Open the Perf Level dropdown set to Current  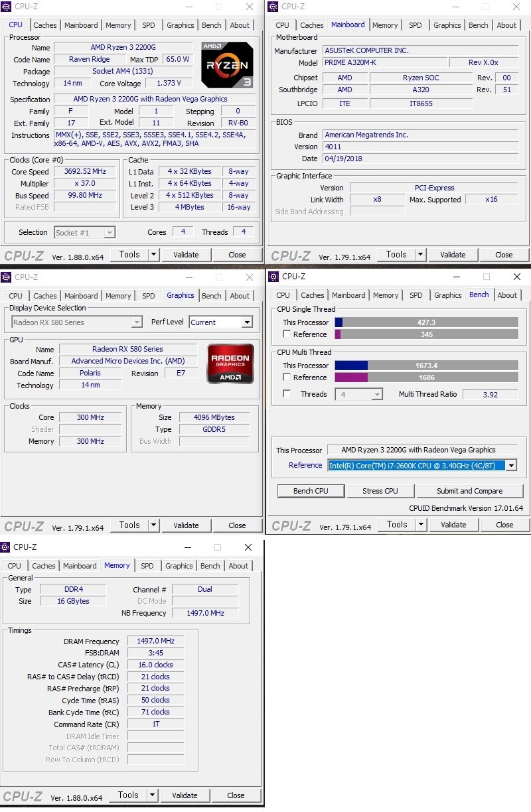(247, 322)
